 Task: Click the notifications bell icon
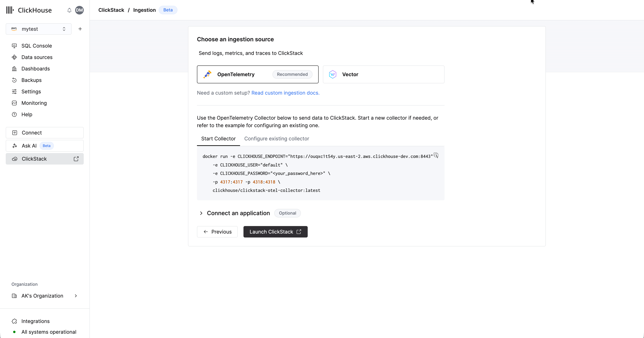69,10
